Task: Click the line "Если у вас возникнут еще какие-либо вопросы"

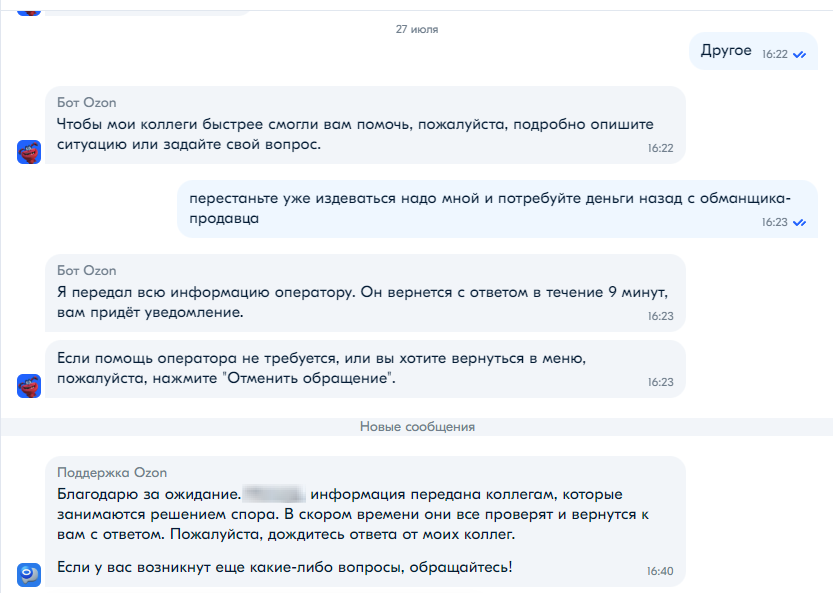Action: click(285, 567)
